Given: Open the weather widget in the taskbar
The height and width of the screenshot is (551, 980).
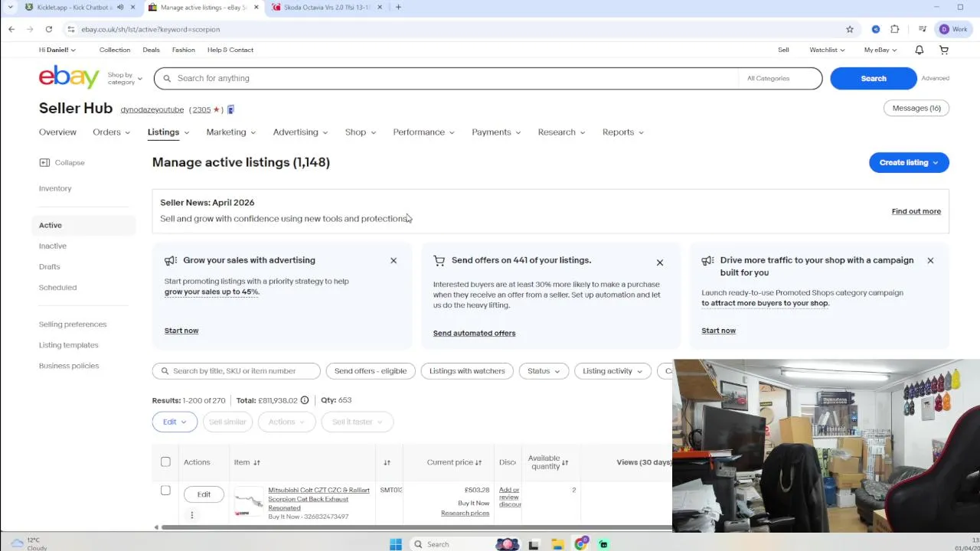Looking at the screenshot, I should [29, 544].
